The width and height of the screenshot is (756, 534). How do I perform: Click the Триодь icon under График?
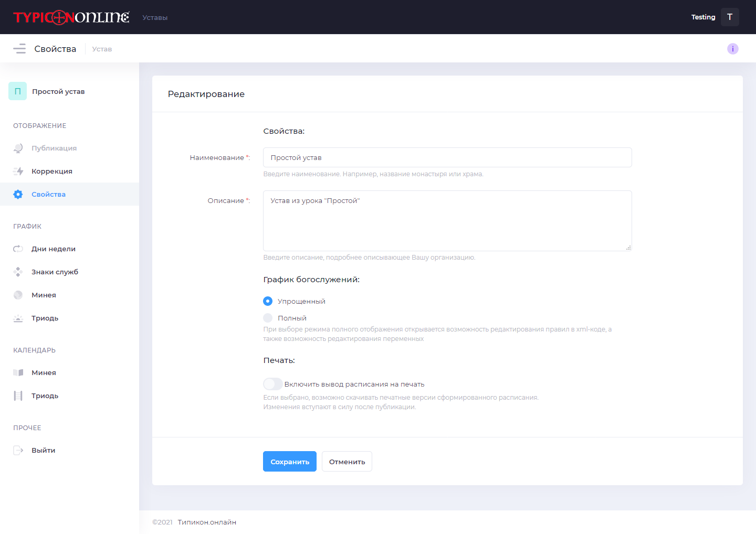tap(18, 318)
